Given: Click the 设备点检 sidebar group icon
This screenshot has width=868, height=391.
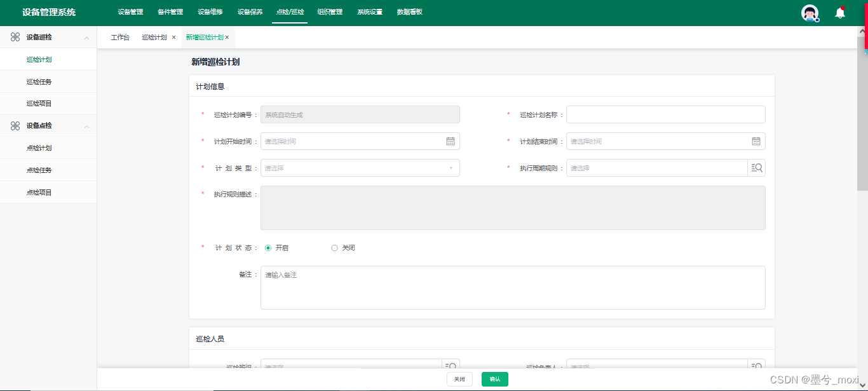Looking at the screenshot, I should [15, 126].
